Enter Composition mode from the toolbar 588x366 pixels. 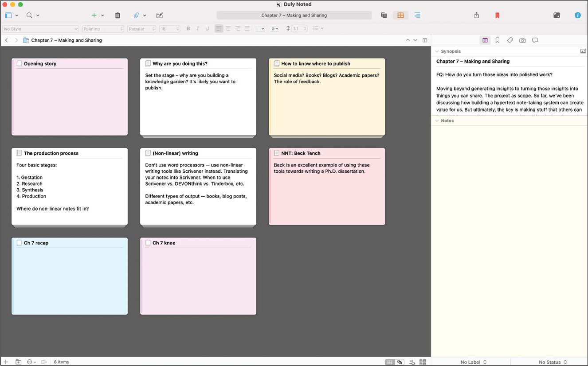(x=557, y=15)
